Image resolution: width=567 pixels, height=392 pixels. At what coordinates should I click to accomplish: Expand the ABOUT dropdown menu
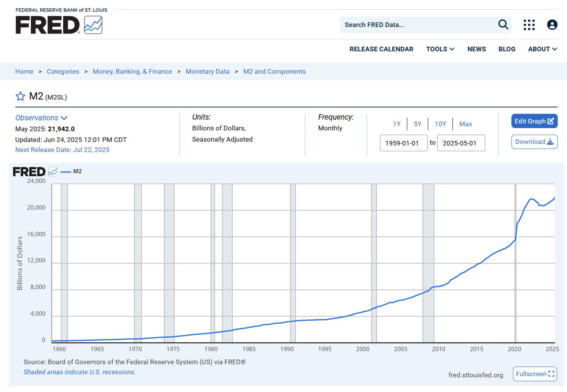pos(543,49)
